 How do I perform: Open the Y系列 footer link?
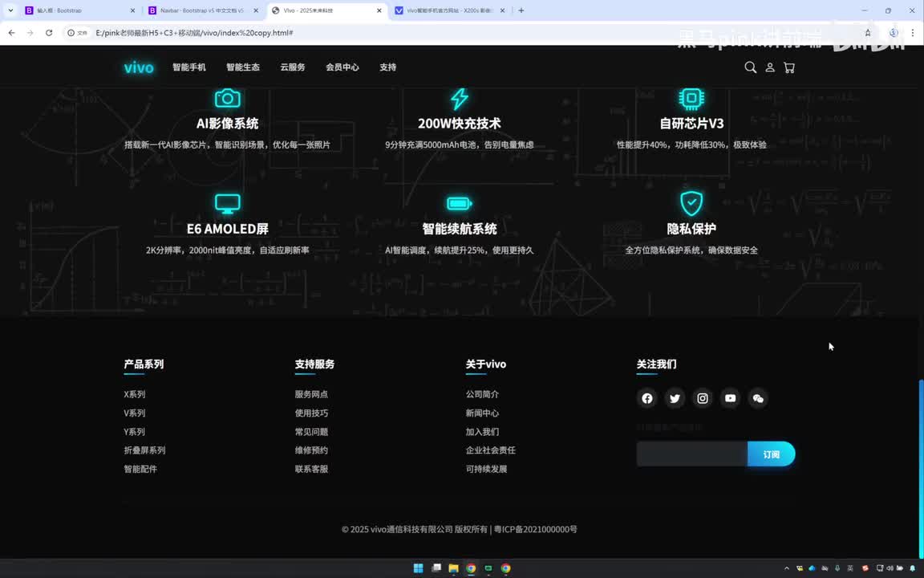(135, 432)
